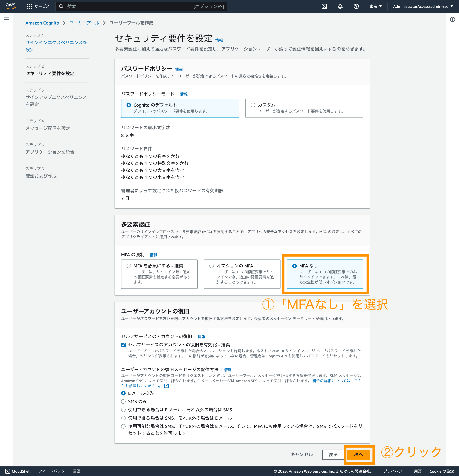Select カスタム password policy mode
The image size is (459, 476).
tap(253, 105)
